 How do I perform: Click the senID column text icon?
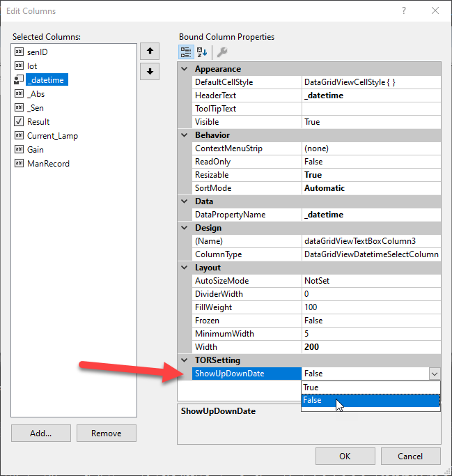click(19, 52)
